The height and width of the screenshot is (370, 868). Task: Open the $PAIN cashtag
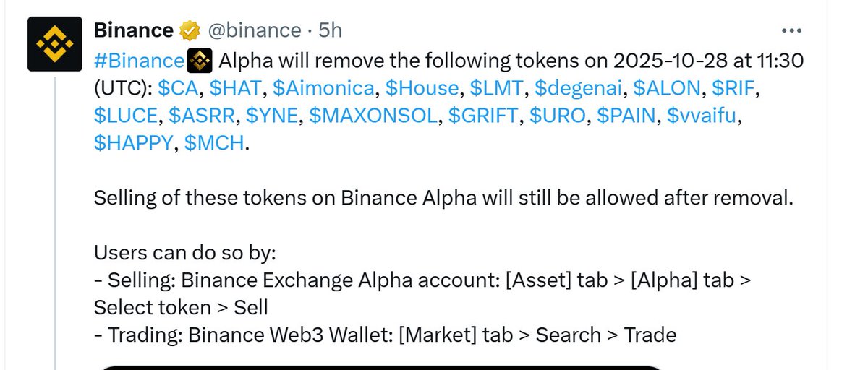626,116
